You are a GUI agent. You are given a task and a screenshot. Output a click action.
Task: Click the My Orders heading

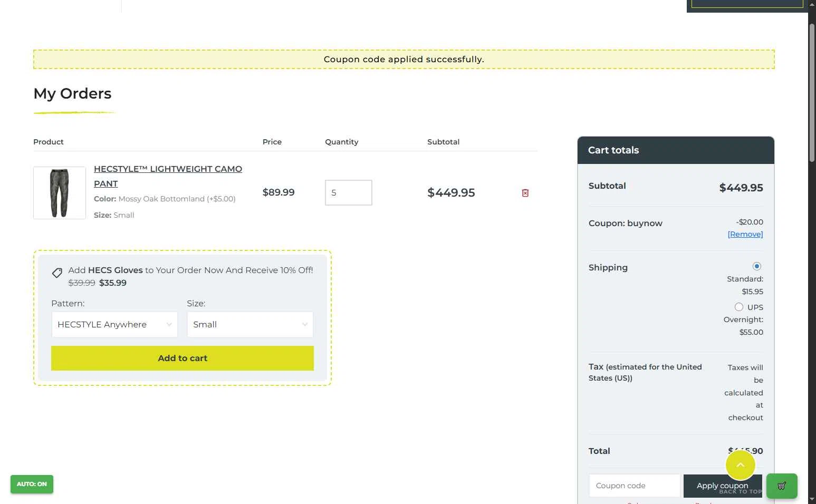pyautogui.click(x=72, y=93)
